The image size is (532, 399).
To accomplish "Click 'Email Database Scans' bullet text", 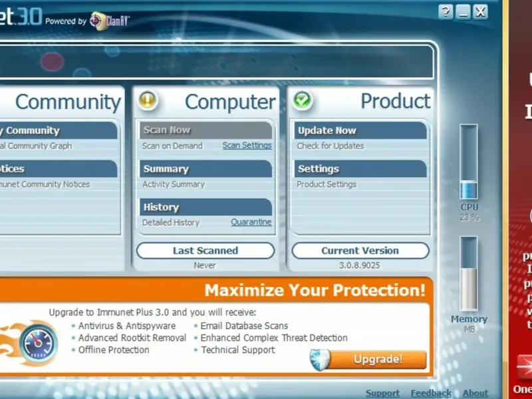I will click(x=244, y=326).
